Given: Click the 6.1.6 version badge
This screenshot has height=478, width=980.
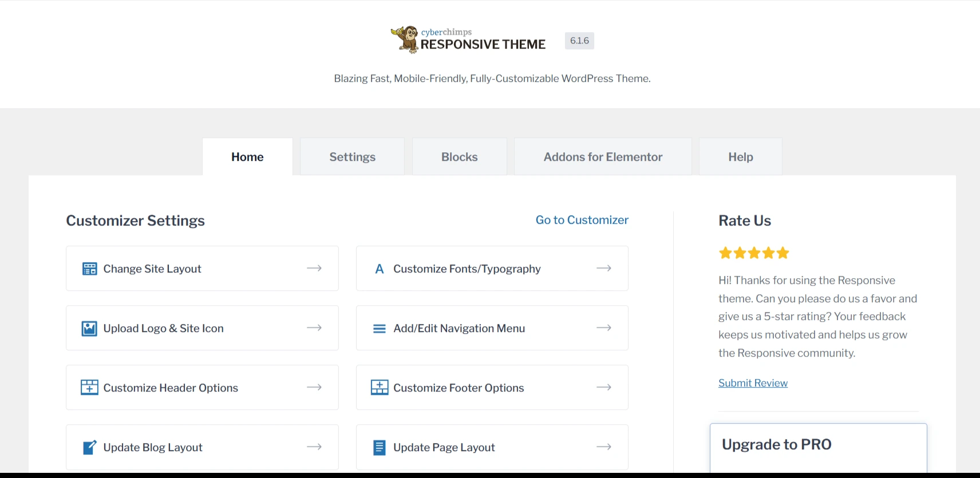Looking at the screenshot, I should [579, 41].
